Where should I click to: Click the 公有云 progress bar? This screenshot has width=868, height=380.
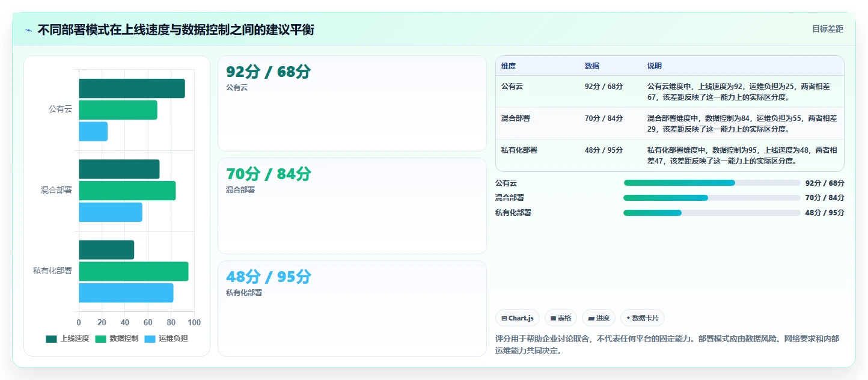(x=712, y=183)
